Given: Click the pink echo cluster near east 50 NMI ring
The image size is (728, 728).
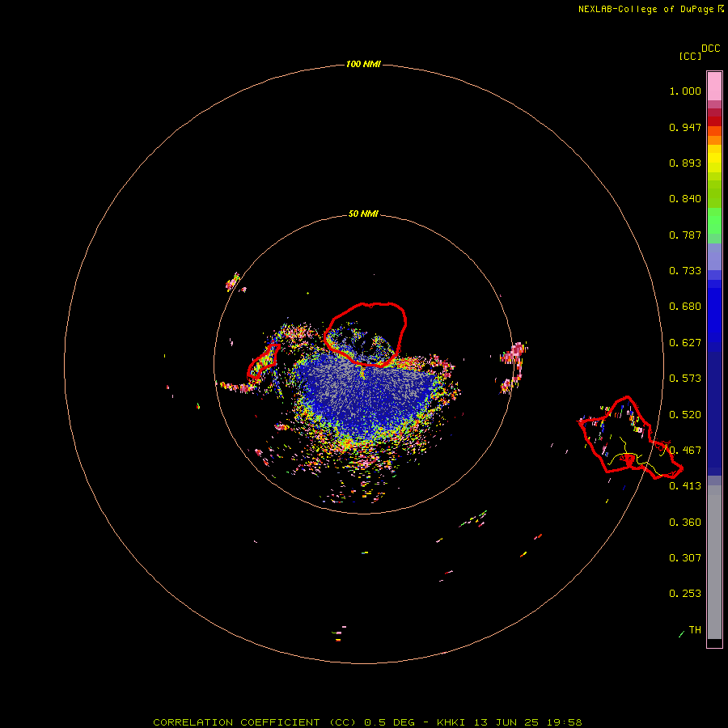Looking at the screenshot, I should (x=514, y=366).
